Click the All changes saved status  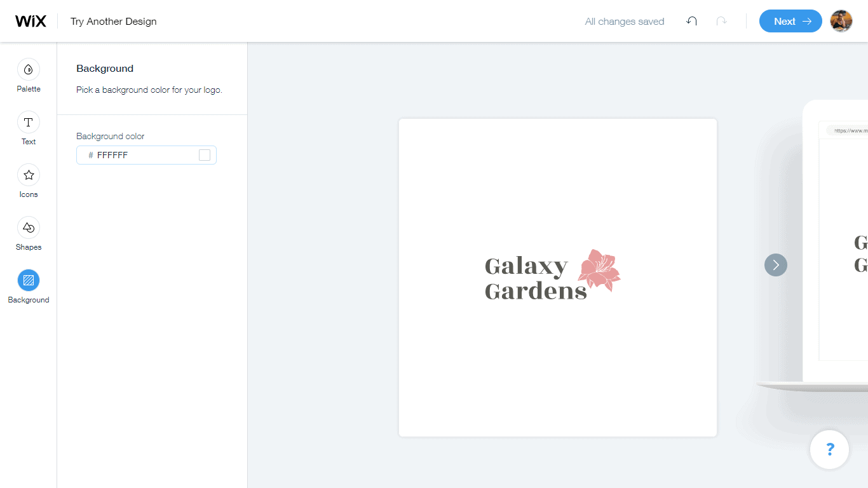click(625, 22)
